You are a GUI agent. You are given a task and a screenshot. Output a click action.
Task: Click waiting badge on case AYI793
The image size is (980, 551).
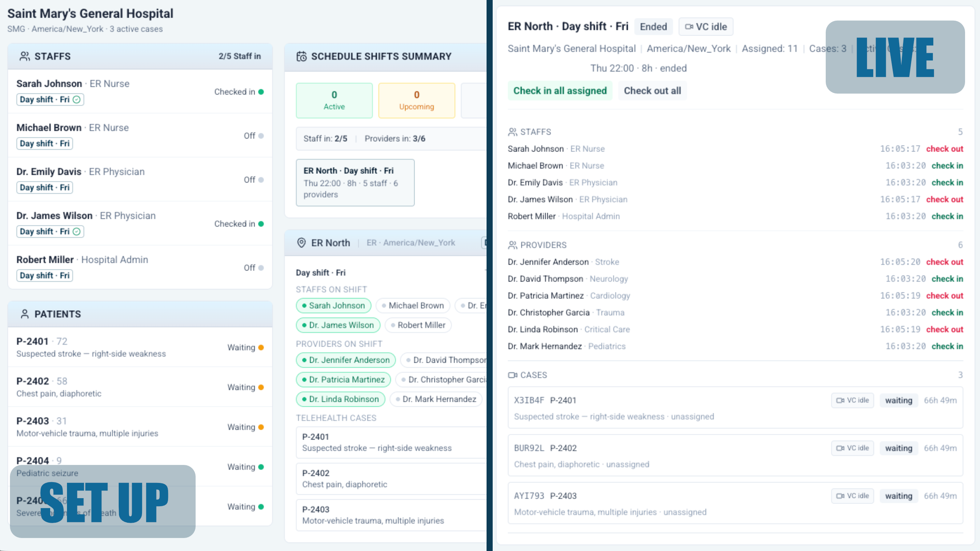pos(898,496)
